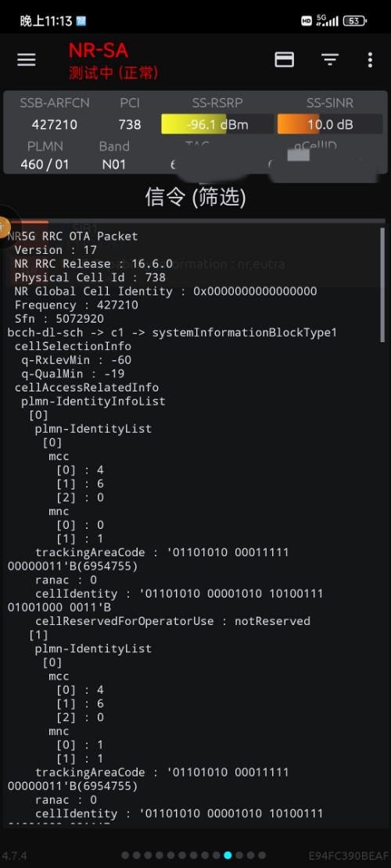
Task: Tap the orange floating button on left edge
Action: (x=4, y=227)
